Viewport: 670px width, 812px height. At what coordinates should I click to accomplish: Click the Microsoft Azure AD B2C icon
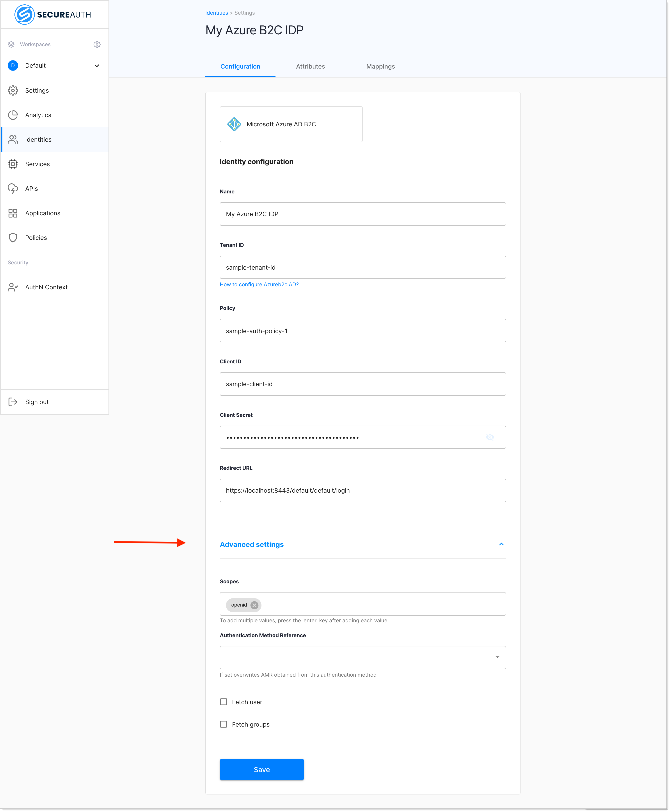pos(234,124)
